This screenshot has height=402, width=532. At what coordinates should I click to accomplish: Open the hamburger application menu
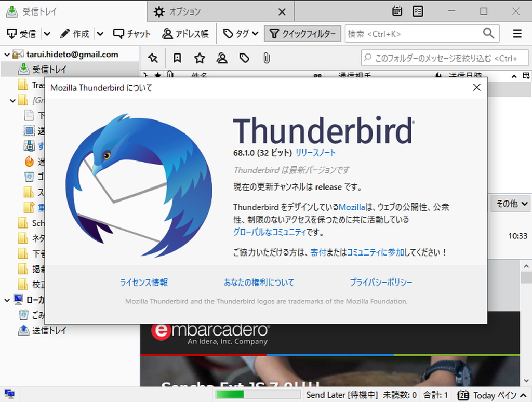click(x=517, y=33)
